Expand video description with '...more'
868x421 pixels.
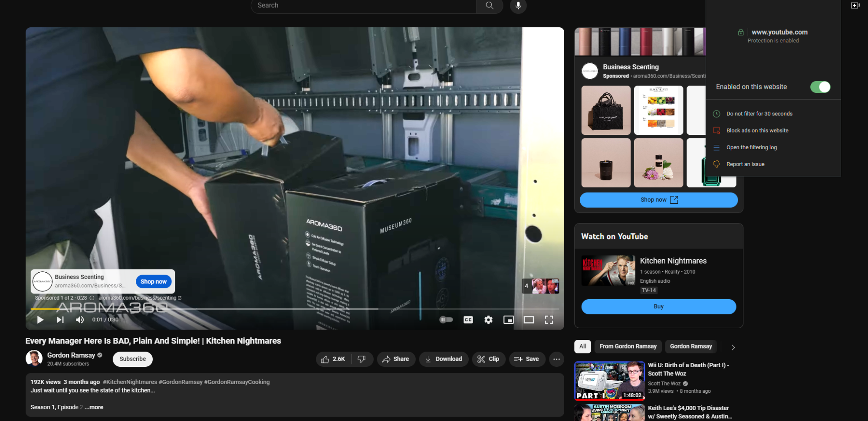[x=94, y=407]
